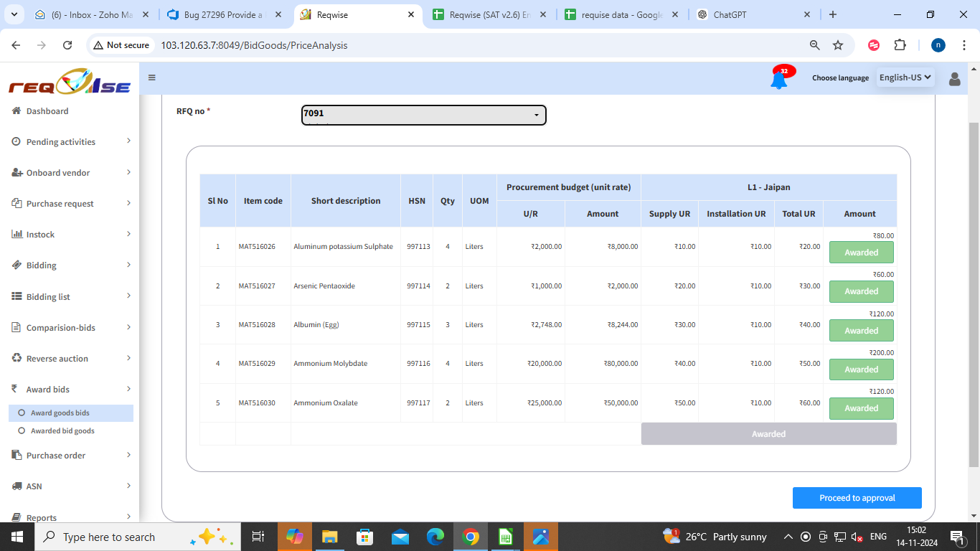
Task: Toggle the hamburger sidebar menu icon
Action: (x=152, y=77)
